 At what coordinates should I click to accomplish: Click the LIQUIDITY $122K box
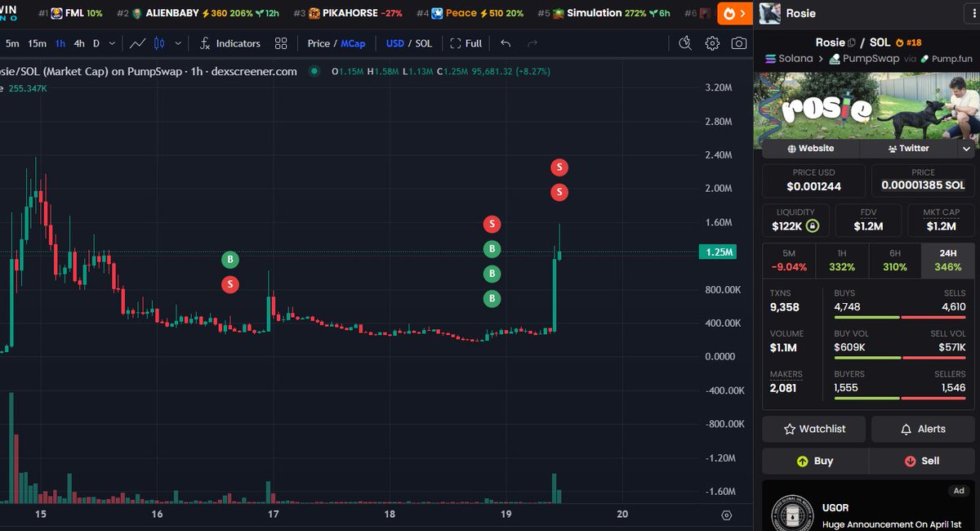(x=795, y=220)
